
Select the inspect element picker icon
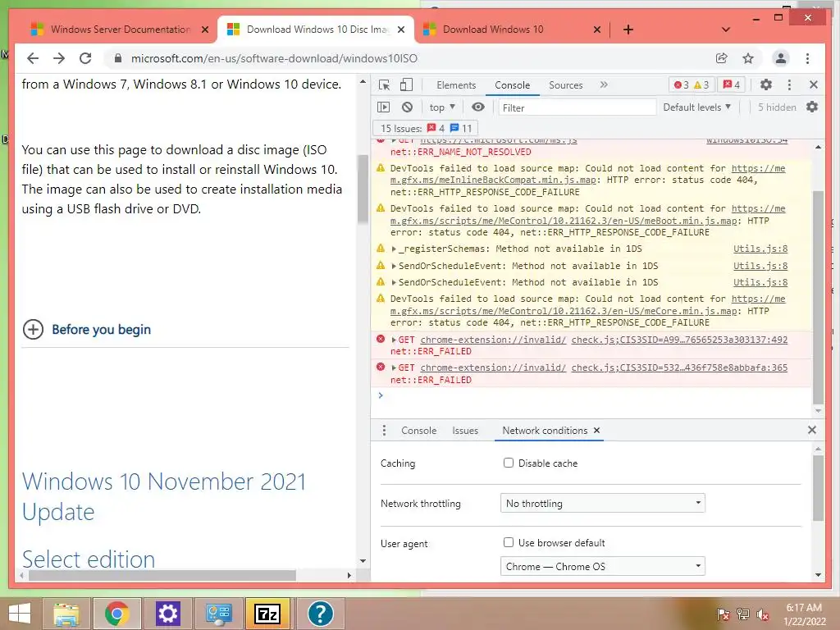point(384,85)
